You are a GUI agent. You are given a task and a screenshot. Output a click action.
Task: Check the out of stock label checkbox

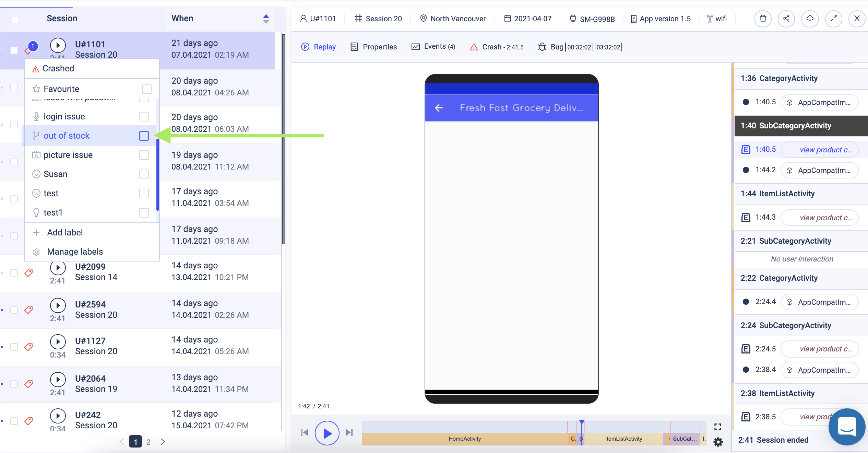(144, 136)
